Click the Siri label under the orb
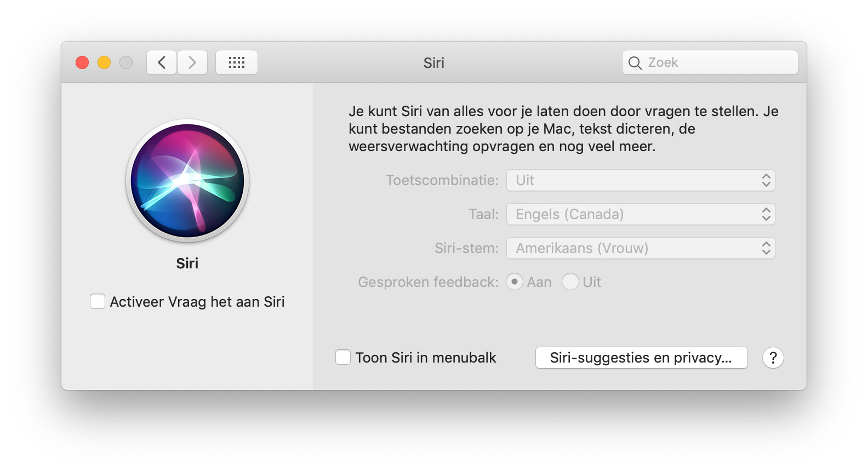The width and height of the screenshot is (868, 471). click(x=187, y=263)
